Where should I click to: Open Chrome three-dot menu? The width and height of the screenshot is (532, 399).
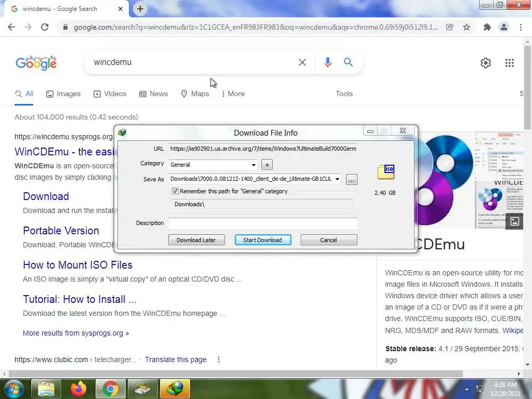(521, 27)
